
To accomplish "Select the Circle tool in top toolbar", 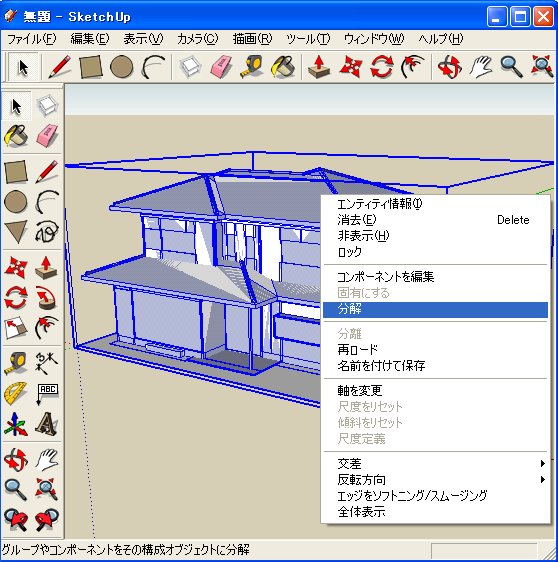I will click(x=121, y=67).
